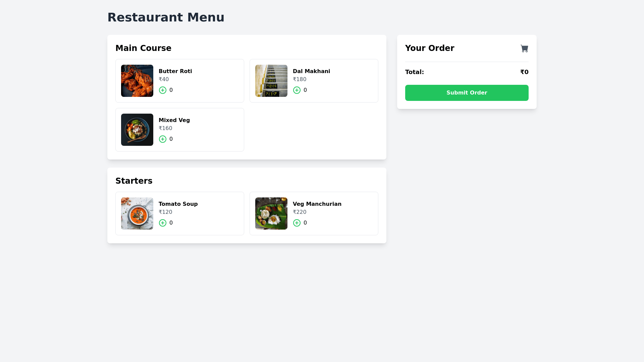Click the Dal Makhani thumbnail image

(271, 81)
